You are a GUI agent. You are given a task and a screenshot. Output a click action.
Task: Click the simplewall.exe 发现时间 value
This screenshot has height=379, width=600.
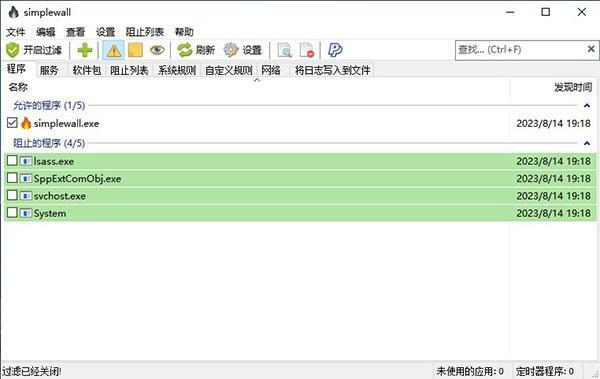553,124
